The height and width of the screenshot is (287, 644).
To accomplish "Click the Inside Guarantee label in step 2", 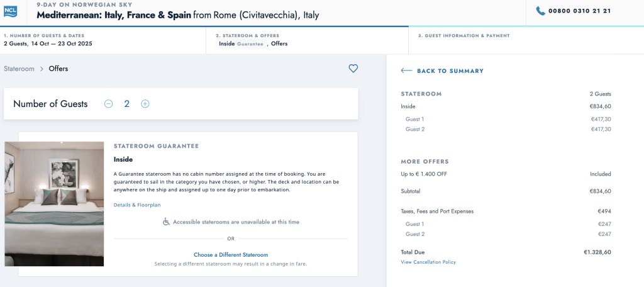I will click(x=241, y=43).
